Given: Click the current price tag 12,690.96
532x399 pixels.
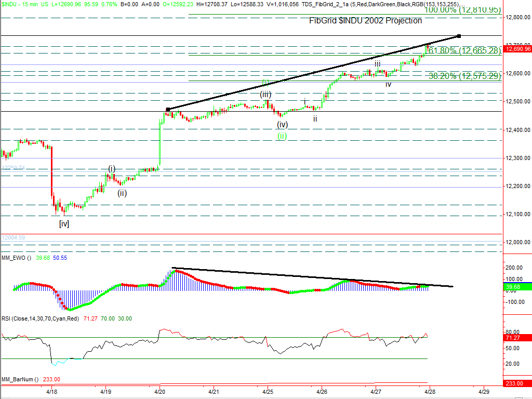Looking at the screenshot, I should 517,49.
